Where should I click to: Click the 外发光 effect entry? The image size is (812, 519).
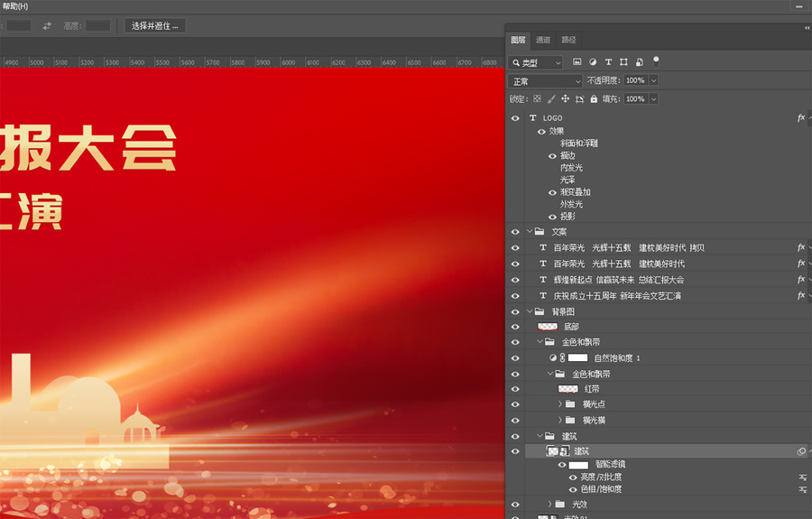pos(571,205)
